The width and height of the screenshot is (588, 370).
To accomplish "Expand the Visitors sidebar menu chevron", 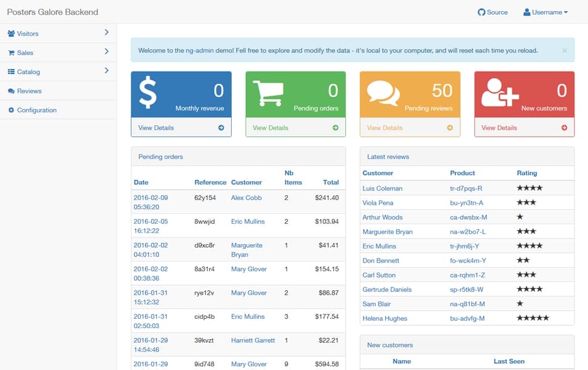I will [106, 33].
